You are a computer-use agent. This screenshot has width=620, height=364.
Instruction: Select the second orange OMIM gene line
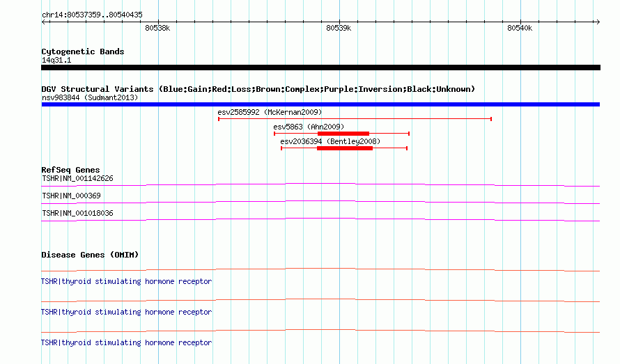[x=320, y=301]
